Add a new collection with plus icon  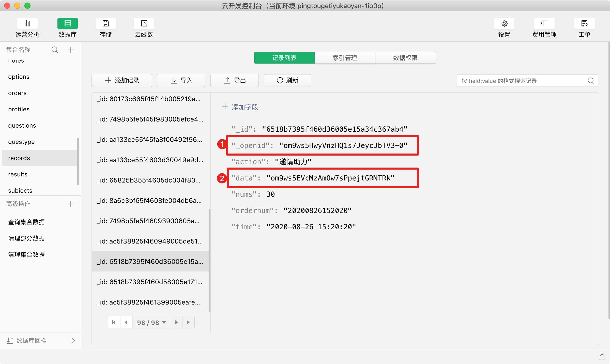(x=71, y=50)
